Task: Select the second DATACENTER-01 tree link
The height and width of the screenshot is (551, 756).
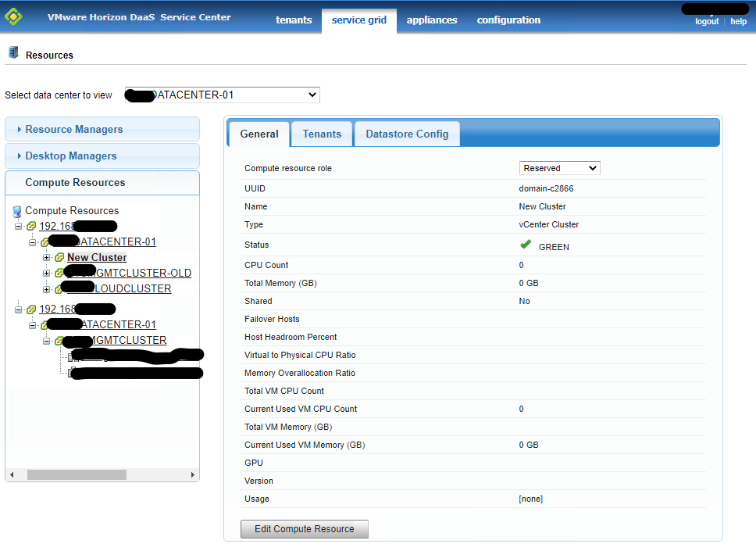Action: [105, 324]
